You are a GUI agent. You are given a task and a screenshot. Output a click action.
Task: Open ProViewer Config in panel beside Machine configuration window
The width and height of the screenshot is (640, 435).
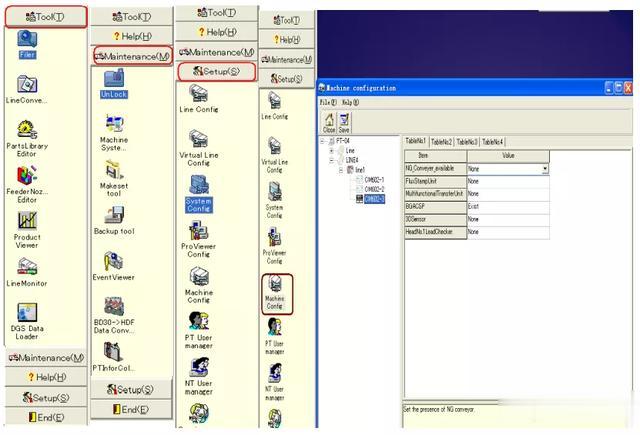(x=274, y=246)
